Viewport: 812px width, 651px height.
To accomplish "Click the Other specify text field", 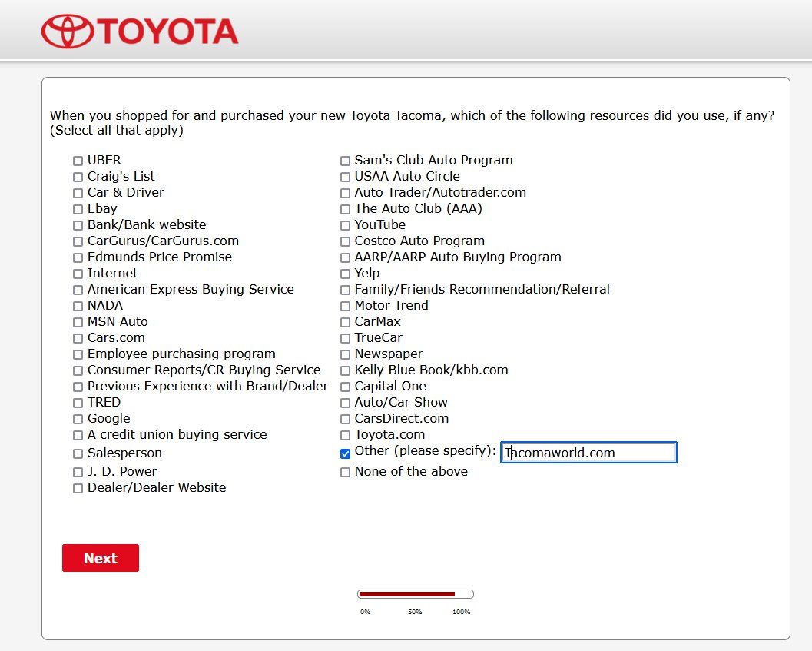I will (x=588, y=453).
